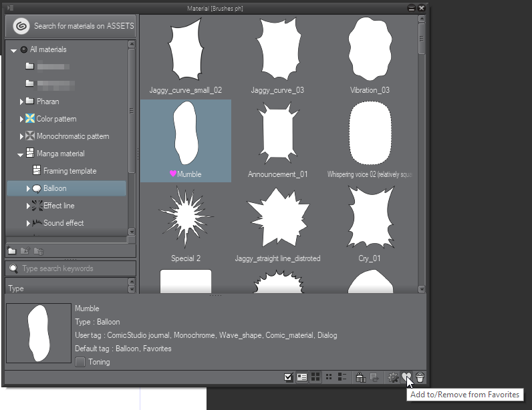532x410 pixels.
Task: Select the Vibration_03 balloon thumbnail
Action: pyautogui.click(x=370, y=48)
